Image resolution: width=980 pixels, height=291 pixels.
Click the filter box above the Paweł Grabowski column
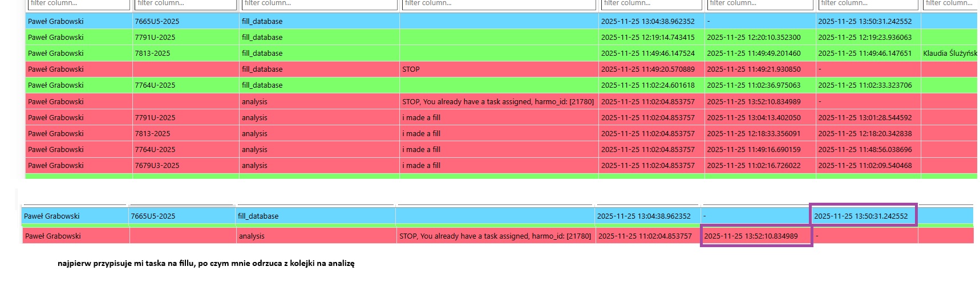pos(79,4)
